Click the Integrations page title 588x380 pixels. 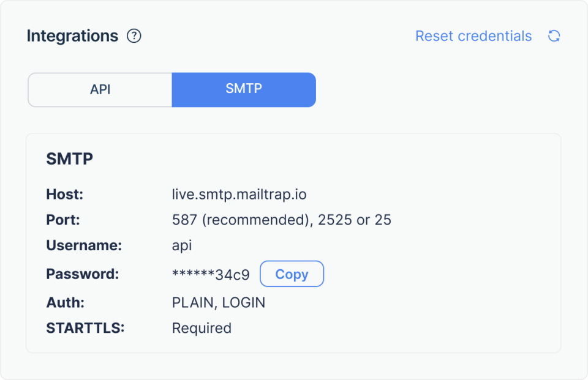point(73,35)
